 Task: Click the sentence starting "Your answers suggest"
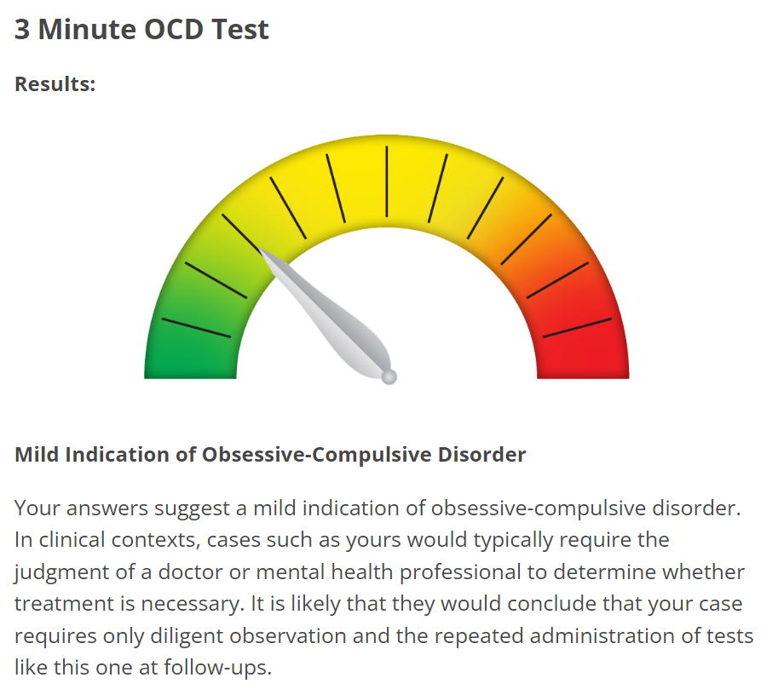pos(378,508)
